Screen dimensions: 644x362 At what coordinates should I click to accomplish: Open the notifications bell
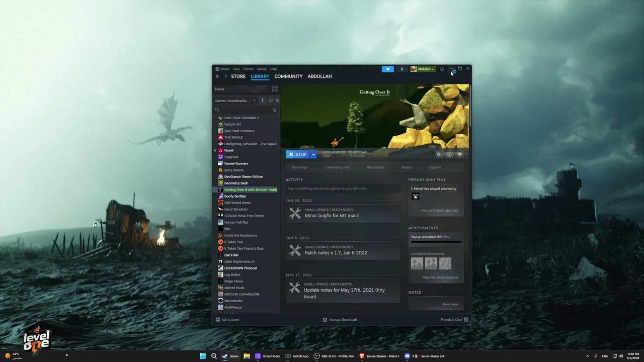pos(401,69)
